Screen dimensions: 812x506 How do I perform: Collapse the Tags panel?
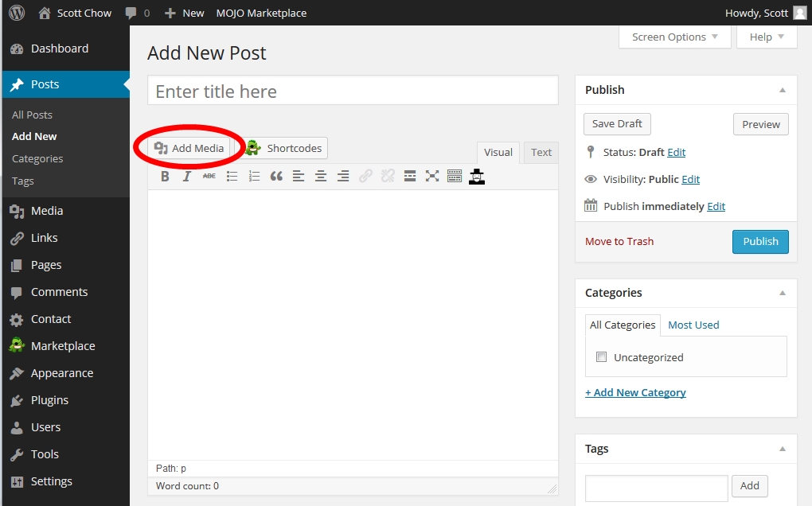coord(783,449)
